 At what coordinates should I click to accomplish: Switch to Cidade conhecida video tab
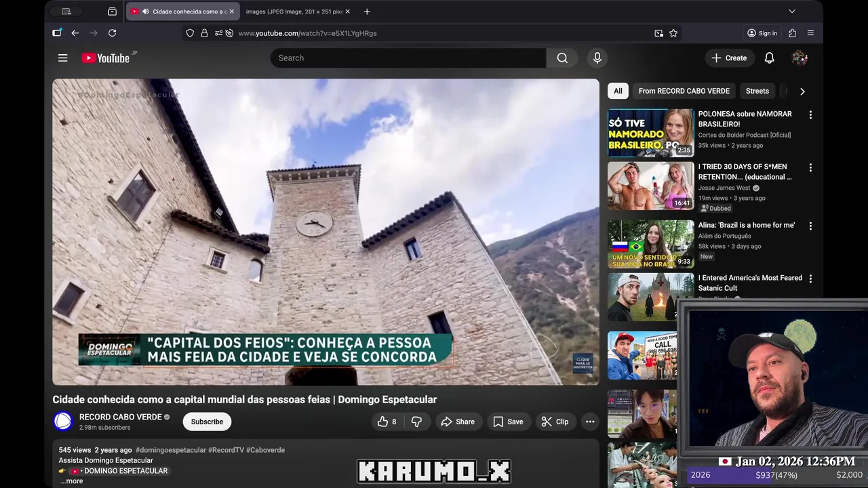(x=182, y=12)
